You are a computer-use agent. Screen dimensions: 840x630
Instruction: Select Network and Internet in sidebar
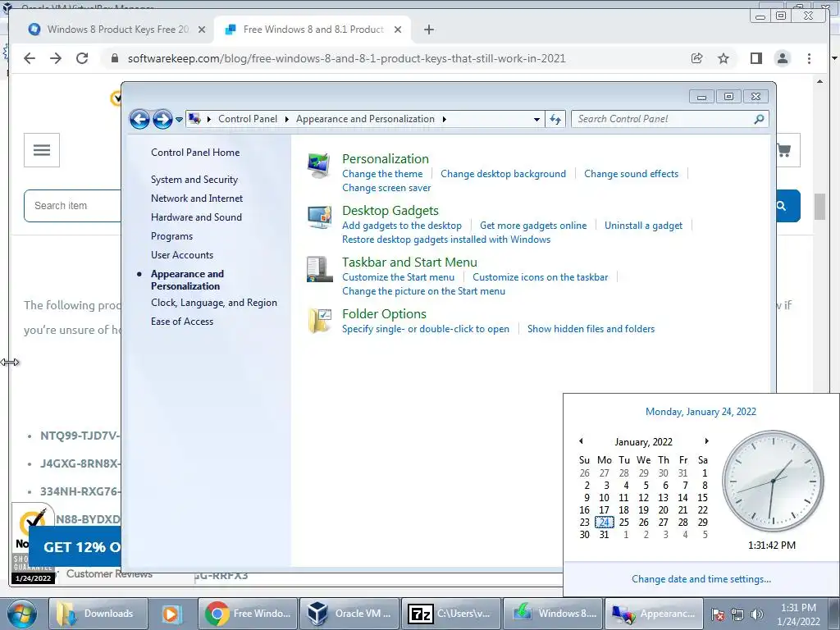197,199
